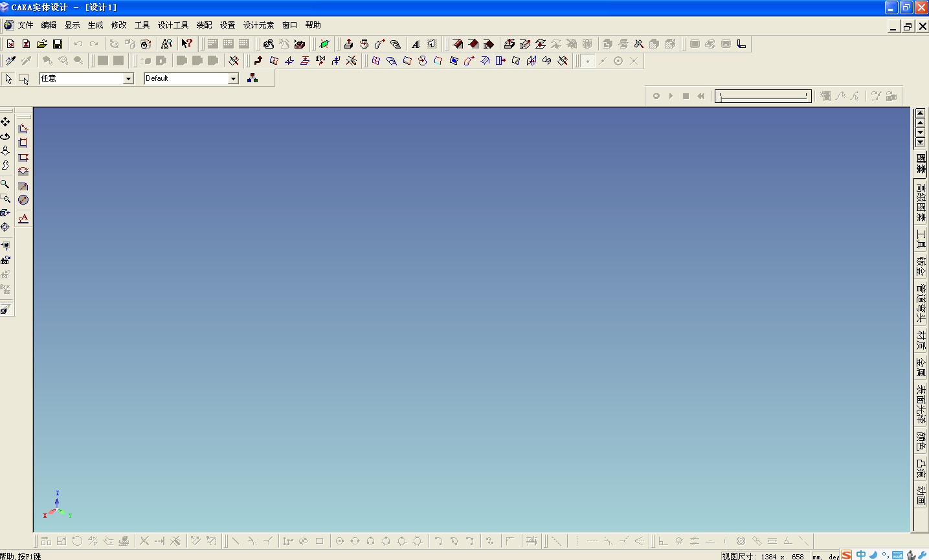
Task: Click the animation timeline slider
Action: [763, 96]
